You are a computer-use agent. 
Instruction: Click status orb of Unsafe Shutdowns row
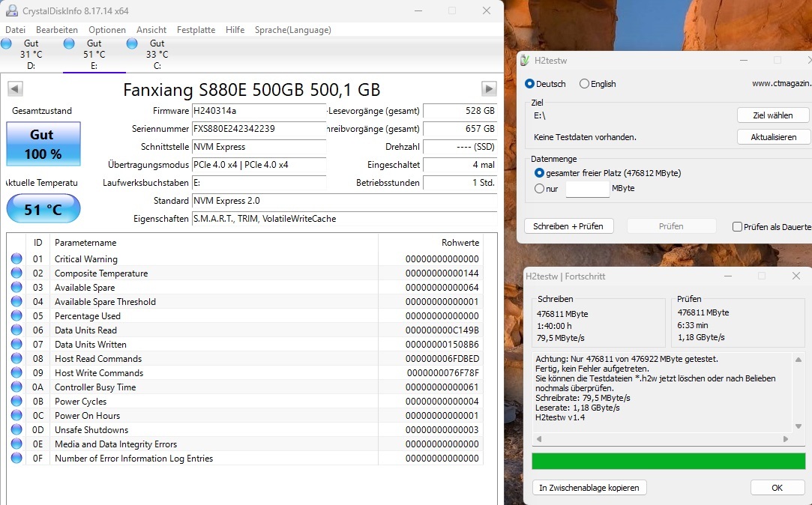[x=16, y=429]
